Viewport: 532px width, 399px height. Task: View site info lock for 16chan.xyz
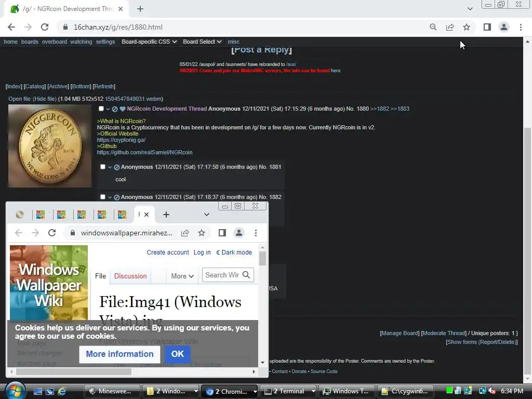pos(65,27)
